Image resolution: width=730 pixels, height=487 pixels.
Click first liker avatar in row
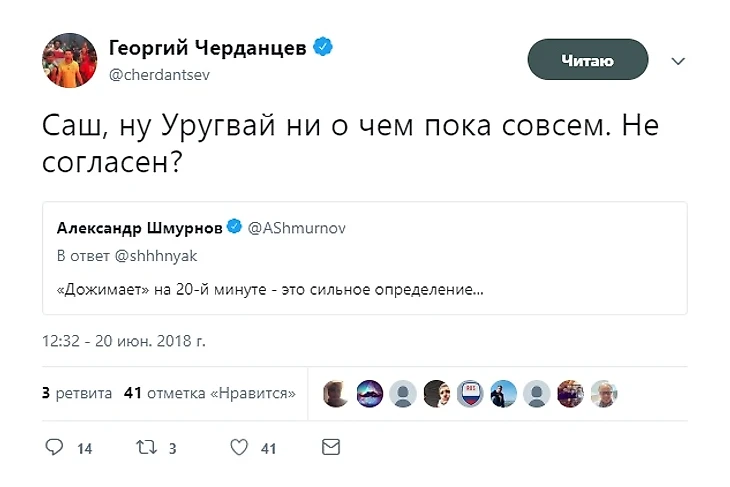pyautogui.click(x=335, y=394)
